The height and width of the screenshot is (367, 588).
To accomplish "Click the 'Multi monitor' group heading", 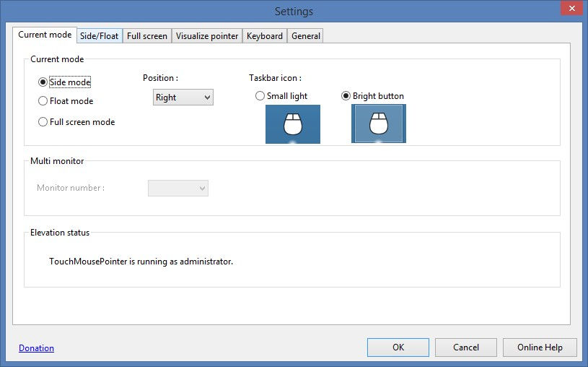I will [57, 161].
